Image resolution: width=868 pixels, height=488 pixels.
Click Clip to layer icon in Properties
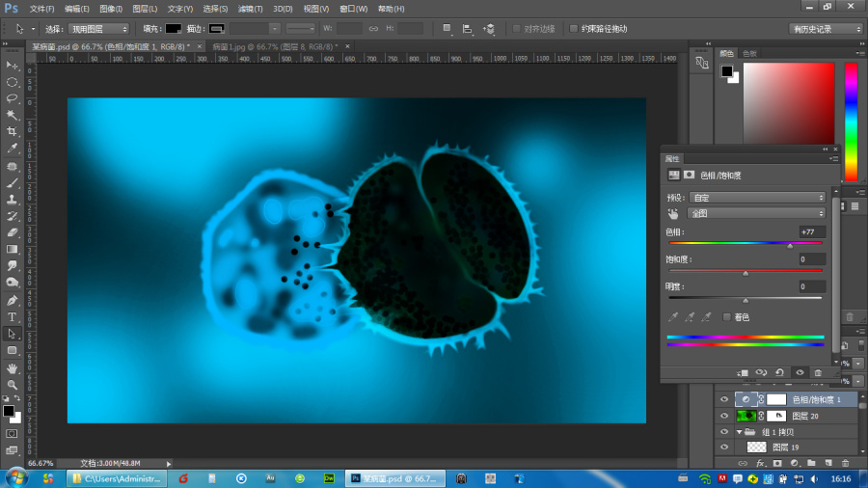(743, 372)
